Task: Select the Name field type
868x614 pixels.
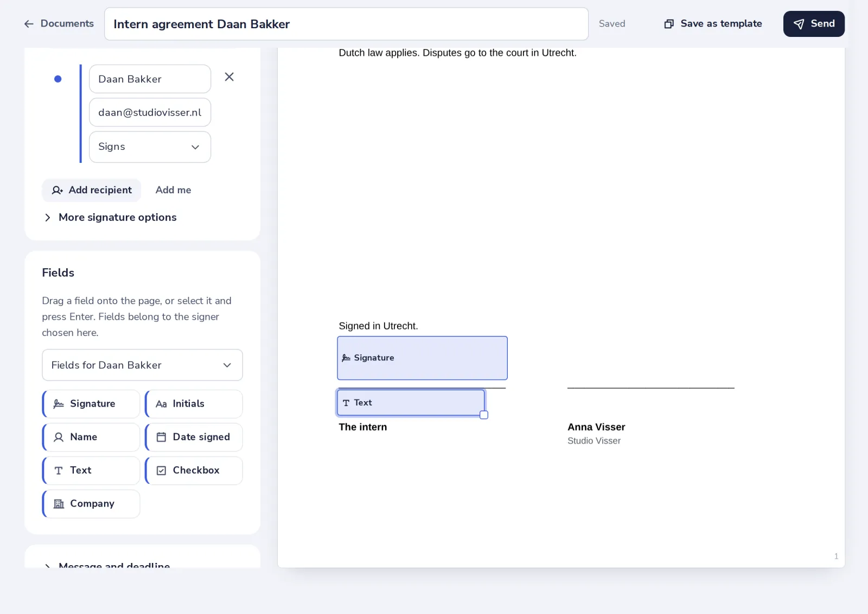Action: [x=91, y=437]
